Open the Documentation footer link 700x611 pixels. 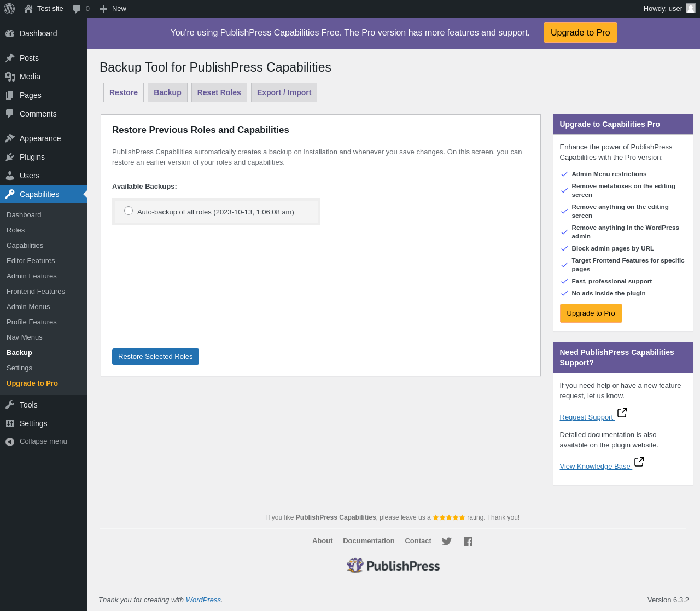pos(369,541)
